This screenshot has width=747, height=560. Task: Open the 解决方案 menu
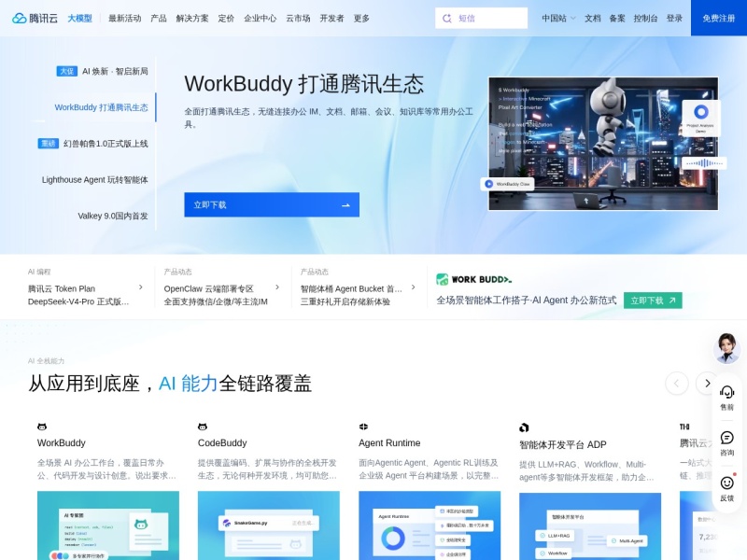click(x=192, y=18)
